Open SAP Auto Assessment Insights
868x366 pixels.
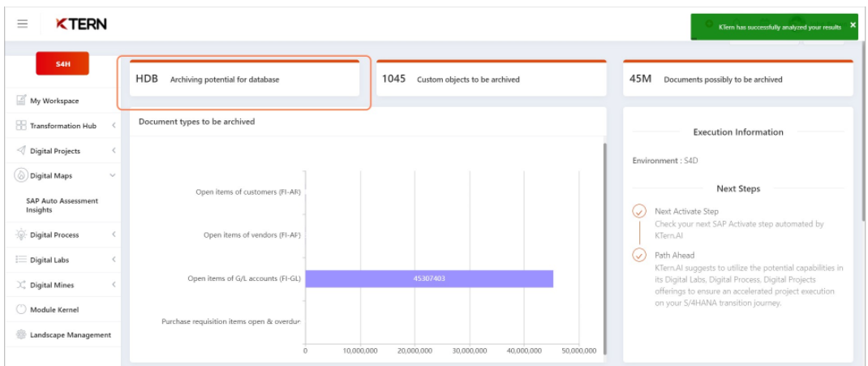[x=62, y=205]
